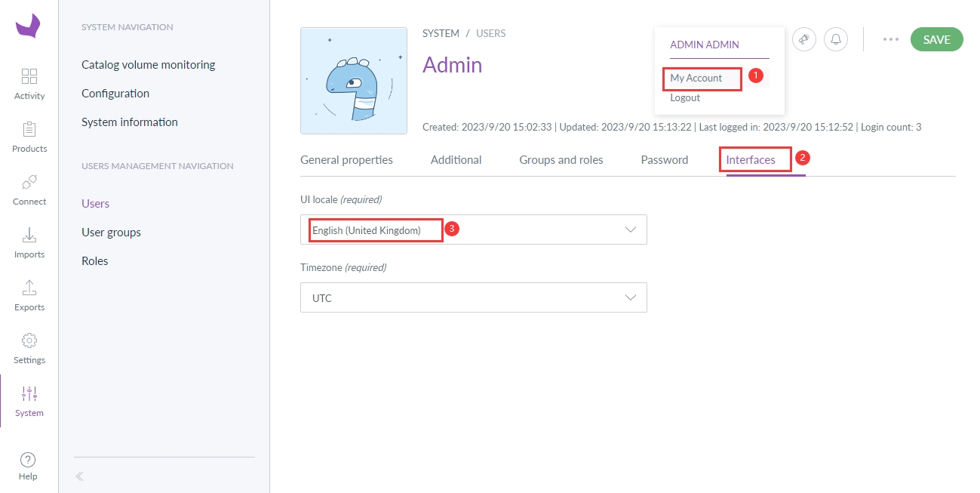Open User groups in navigation
Viewport: 980px width, 493px height.
(111, 233)
